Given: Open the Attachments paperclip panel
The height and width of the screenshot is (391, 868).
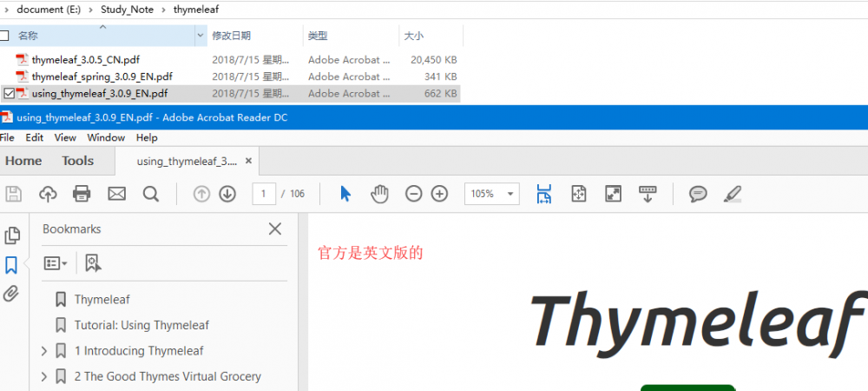Looking at the screenshot, I should pyautogui.click(x=11, y=294).
